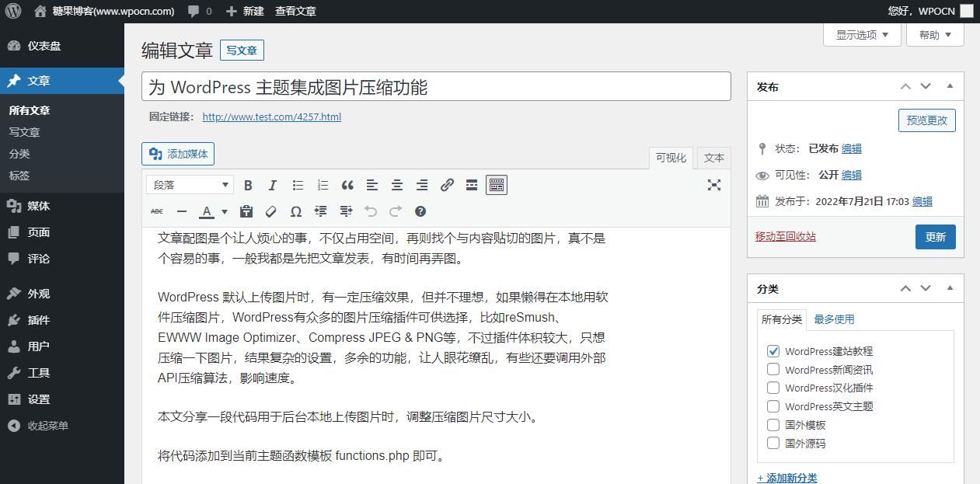This screenshot has width=980, height=484.
Task: Toggle the toolbar kitchen sink
Action: tap(497, 185)
